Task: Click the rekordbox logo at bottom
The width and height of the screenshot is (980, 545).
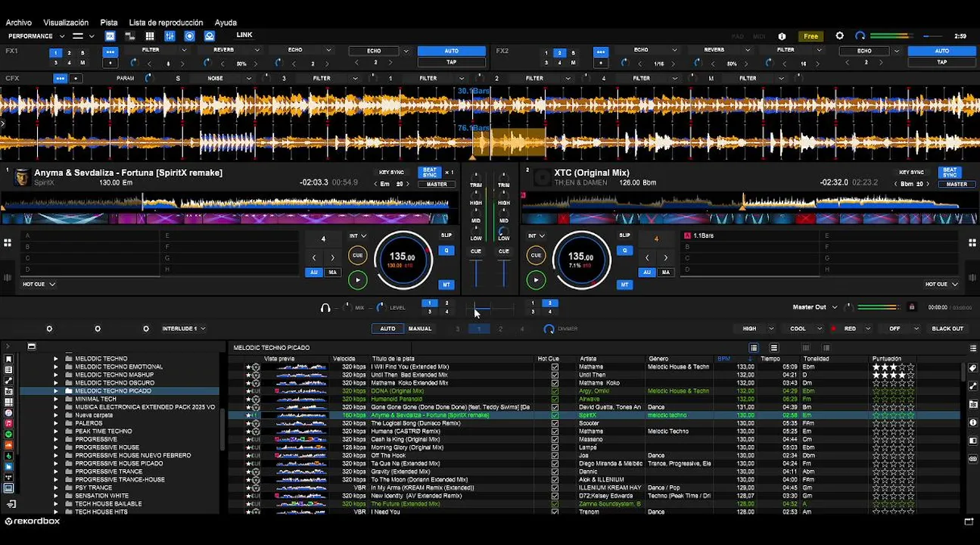Action: pyautogui.click(x=32, y=521)
